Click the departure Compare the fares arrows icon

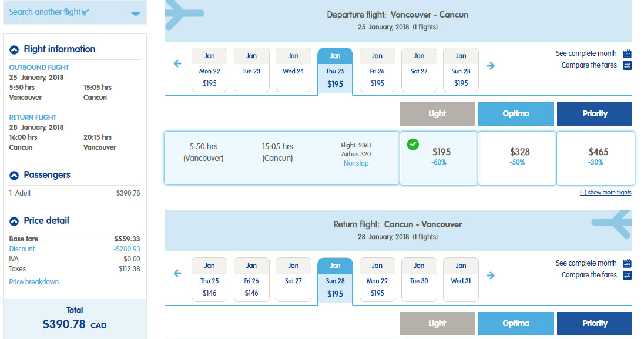(x=627, y=65)
